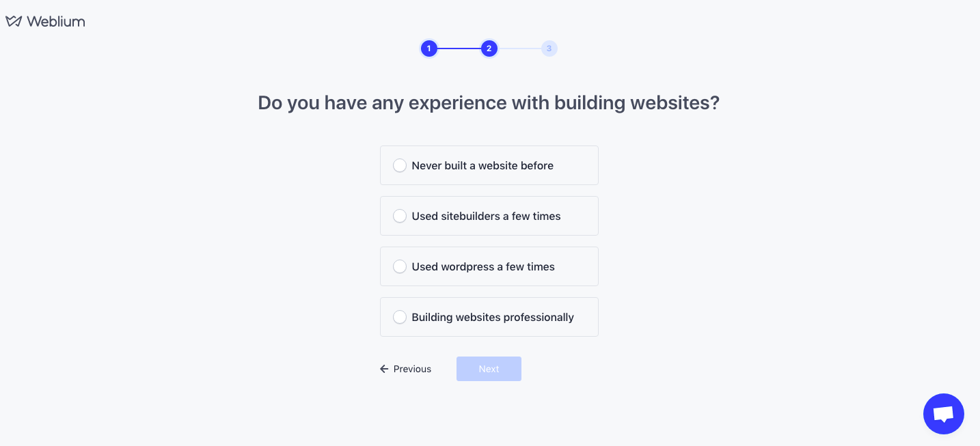Viewport: 980px width, 446px height.
Task: Click the 'Used sitebuilders a few times' label text
Action: click(x=486, y=216)
